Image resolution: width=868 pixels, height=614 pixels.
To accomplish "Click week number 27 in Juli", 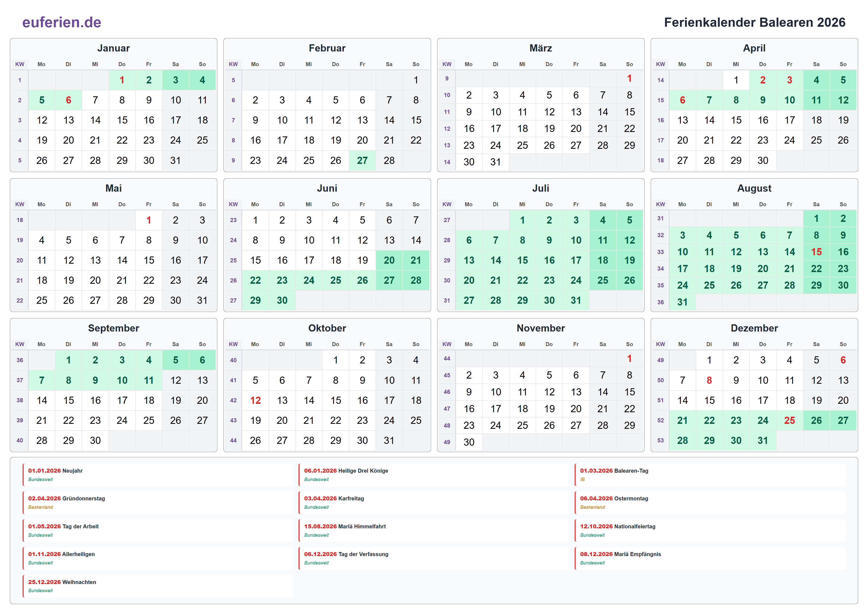I will pos(447,220).
